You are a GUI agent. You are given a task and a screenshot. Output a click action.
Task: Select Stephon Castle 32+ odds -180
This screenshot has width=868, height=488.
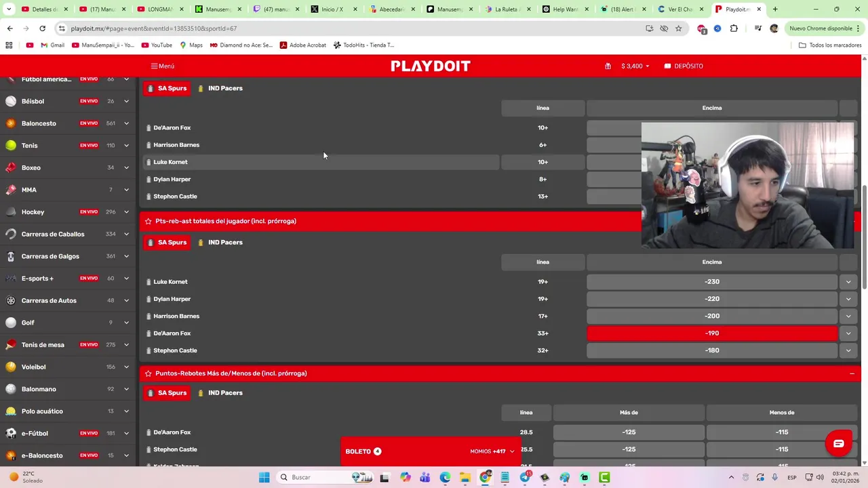click(x=712, y=350)
